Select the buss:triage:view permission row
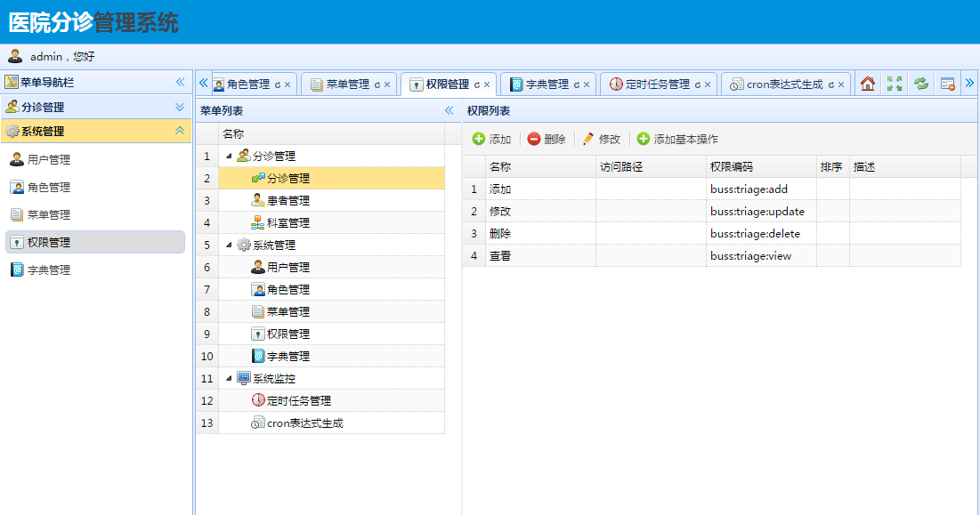Image resolution: width=980 pixels, height=515 pixels. (712, 256)
